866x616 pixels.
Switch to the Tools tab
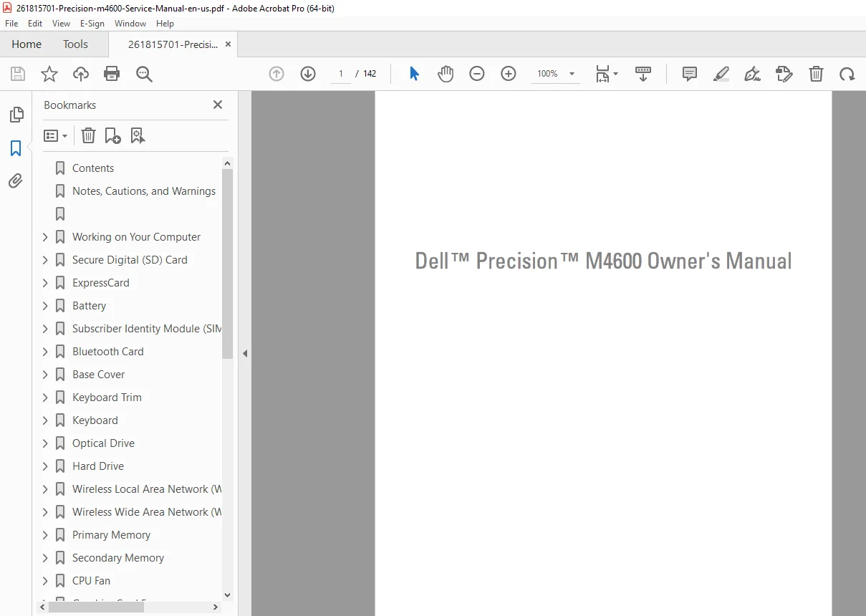(x=75, y=44)
